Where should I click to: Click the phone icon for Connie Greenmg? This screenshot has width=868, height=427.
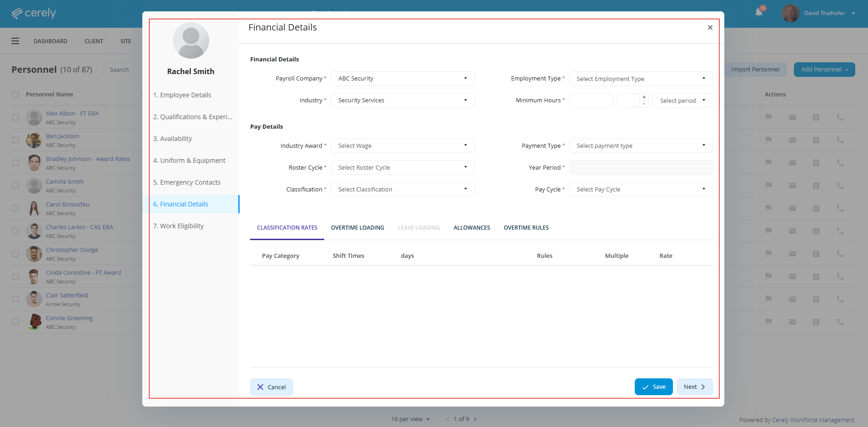pos(840,322)
